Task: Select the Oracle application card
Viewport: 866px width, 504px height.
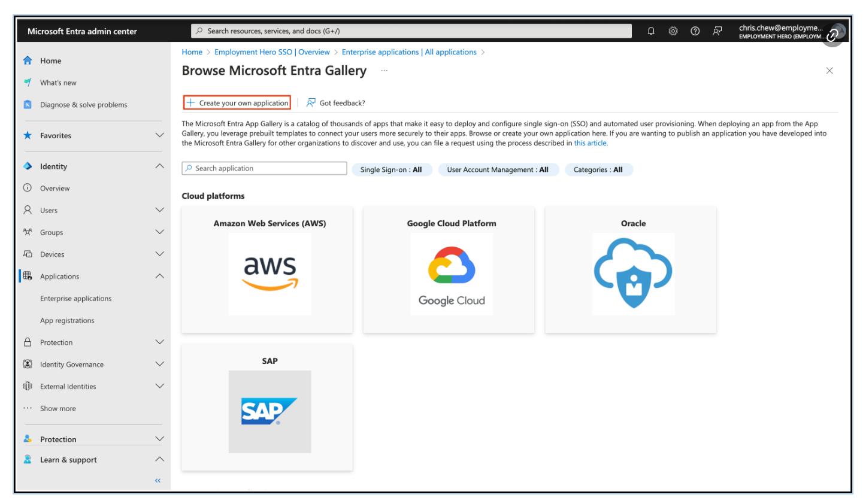Action: 631,270
